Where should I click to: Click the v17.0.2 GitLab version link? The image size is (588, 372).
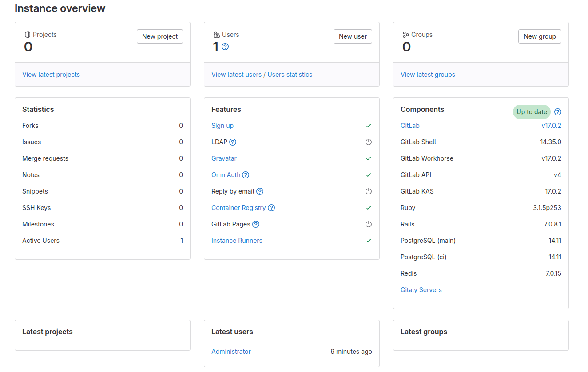[551, 126]
